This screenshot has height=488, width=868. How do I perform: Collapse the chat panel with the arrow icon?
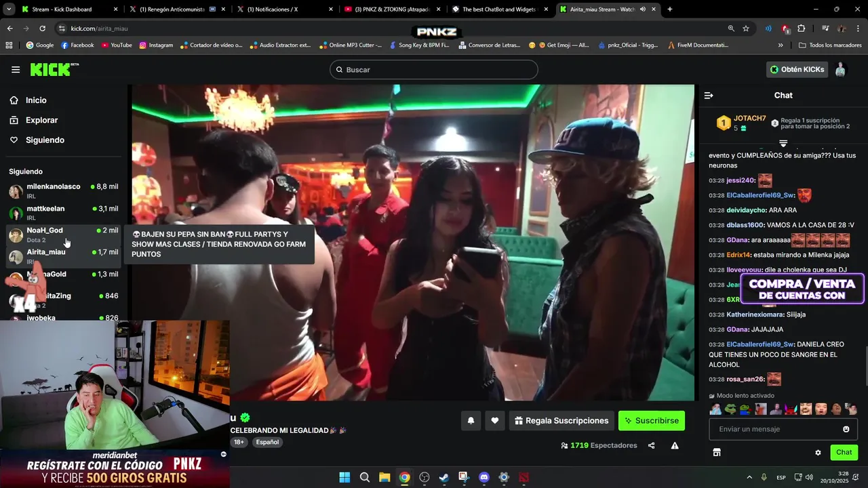709,96
